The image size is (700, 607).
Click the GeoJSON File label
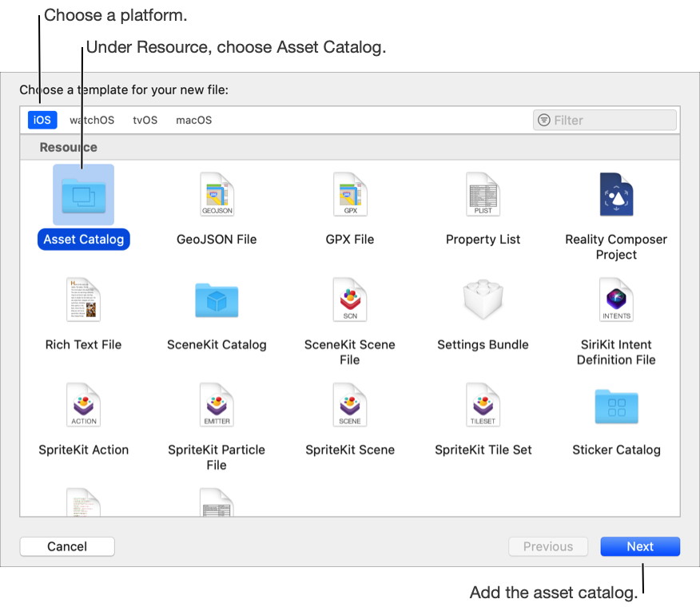[217, 240]
